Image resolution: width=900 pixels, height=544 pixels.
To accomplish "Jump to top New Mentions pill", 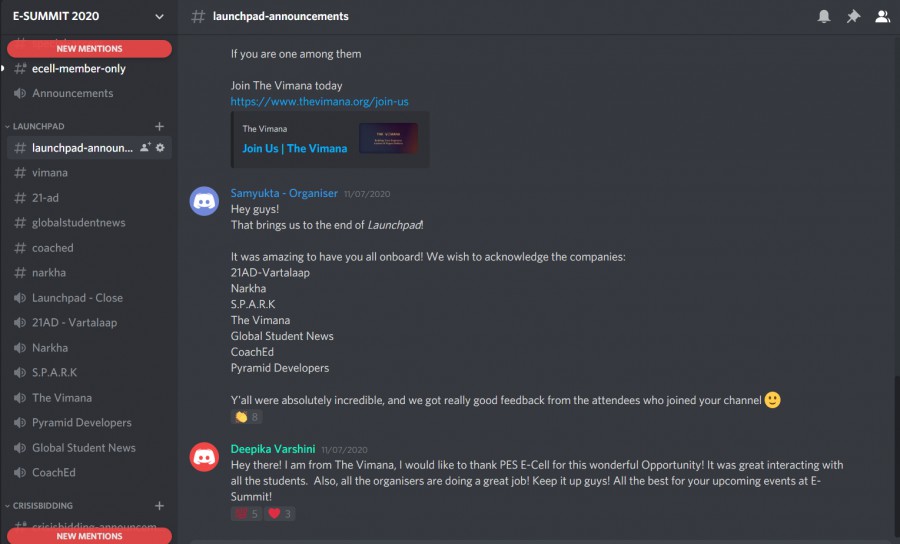I will 89,48.
